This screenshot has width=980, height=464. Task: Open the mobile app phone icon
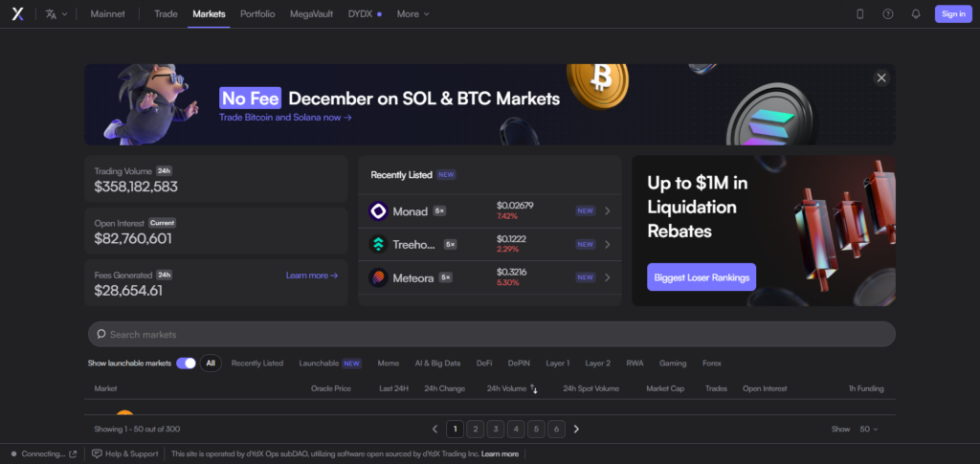tap(859, 14)
